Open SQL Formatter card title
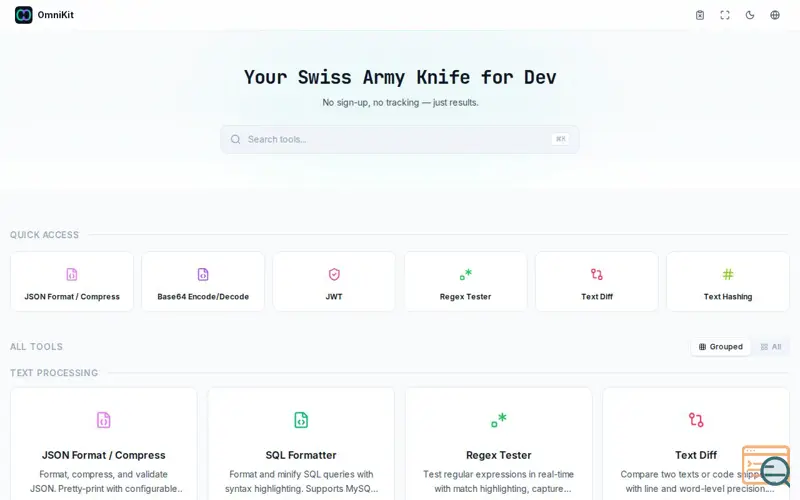Screen dimensions: 800x500 tap(301, 455)
